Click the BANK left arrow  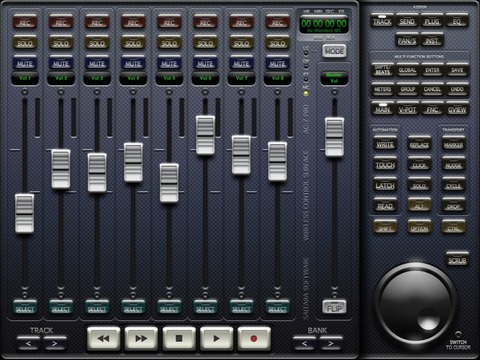pyautogui.click(x=305, y=343)
